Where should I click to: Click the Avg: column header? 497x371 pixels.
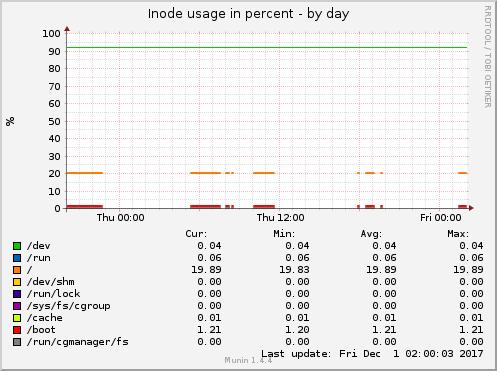371,234
